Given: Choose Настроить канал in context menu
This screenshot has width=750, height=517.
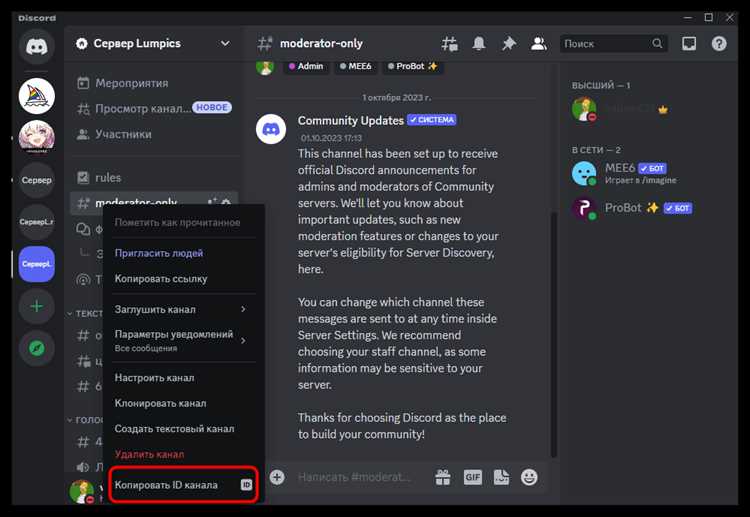Looking at the screenshot, I should tap(184, 378).
